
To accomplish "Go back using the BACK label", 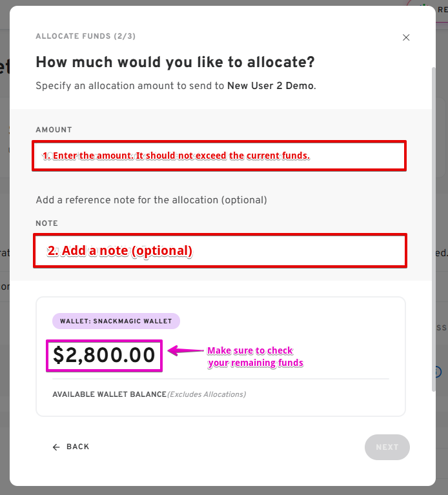I will [78, 447].
